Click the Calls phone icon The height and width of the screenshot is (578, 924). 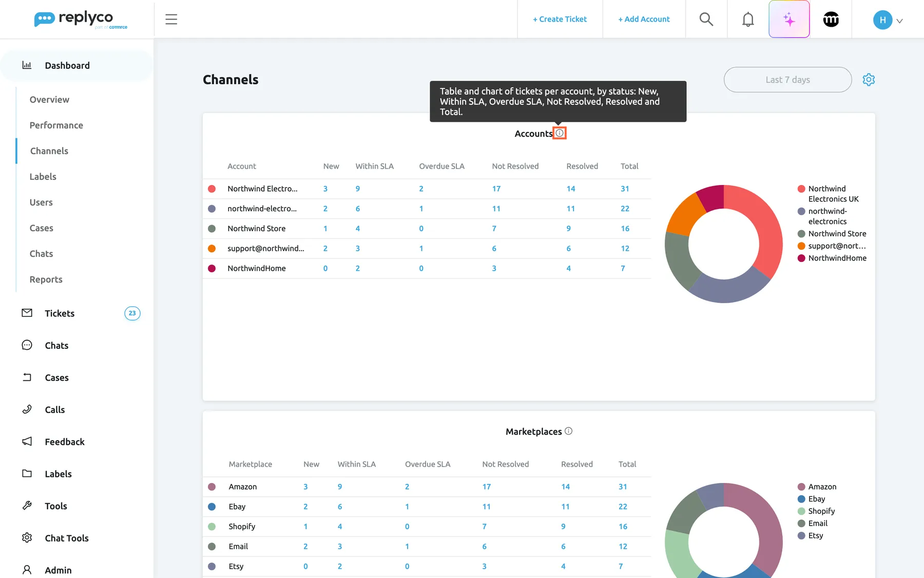pos(27,409)
